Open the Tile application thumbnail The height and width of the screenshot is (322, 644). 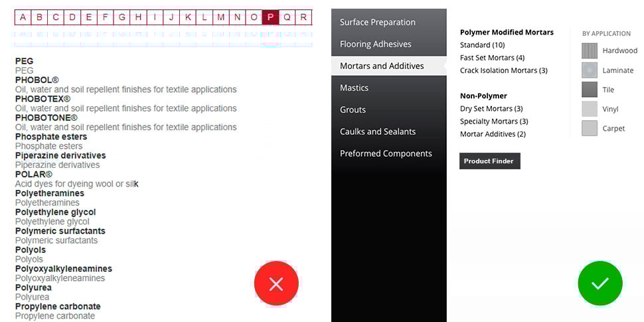coord(590,90)
